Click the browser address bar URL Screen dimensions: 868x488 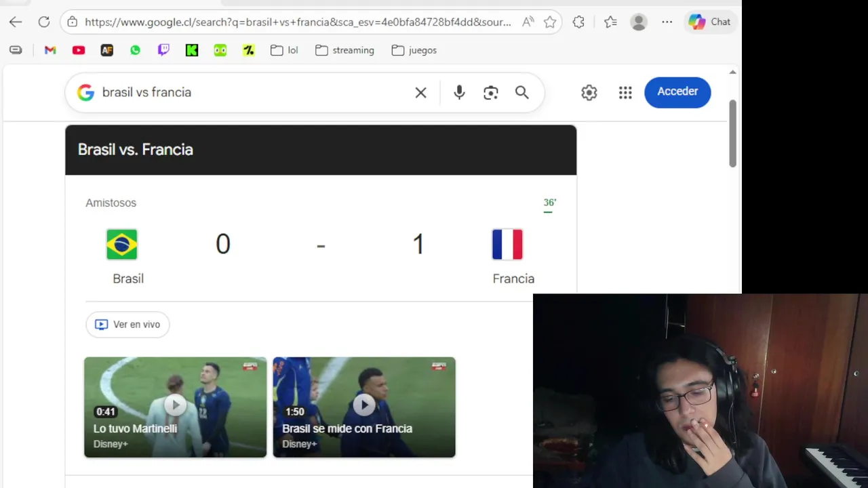(x=298, y=22)
